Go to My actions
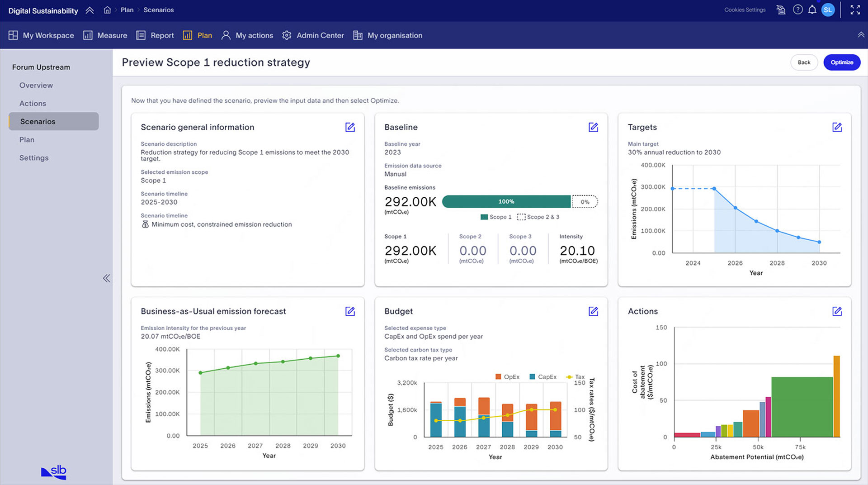This screenshot has width=868, height=485. (x=247, y=35)
